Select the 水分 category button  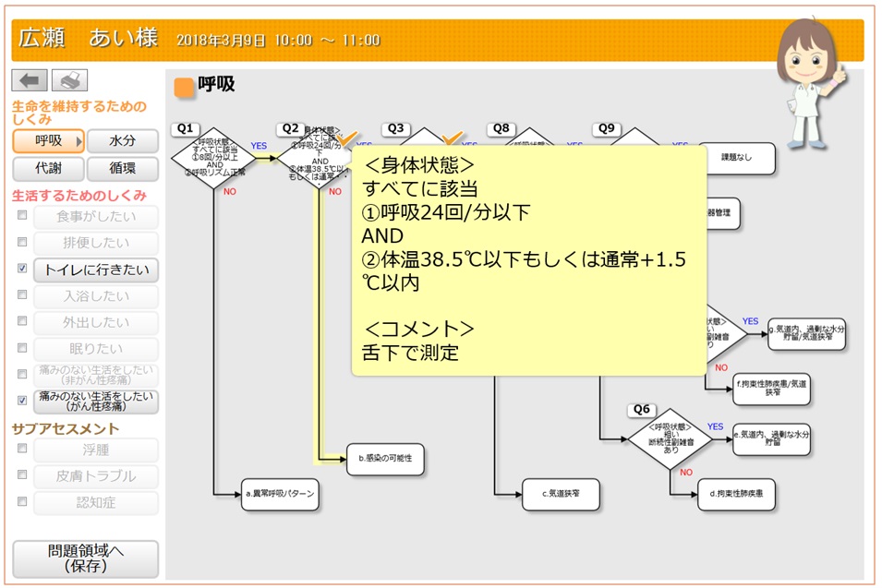123,141
